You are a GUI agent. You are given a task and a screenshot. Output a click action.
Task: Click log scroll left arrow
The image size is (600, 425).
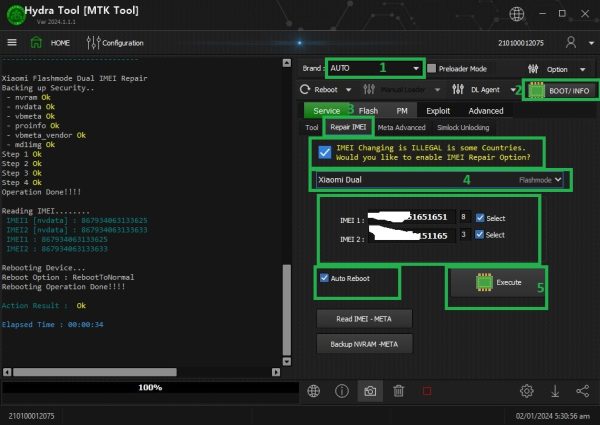[7, 372]
